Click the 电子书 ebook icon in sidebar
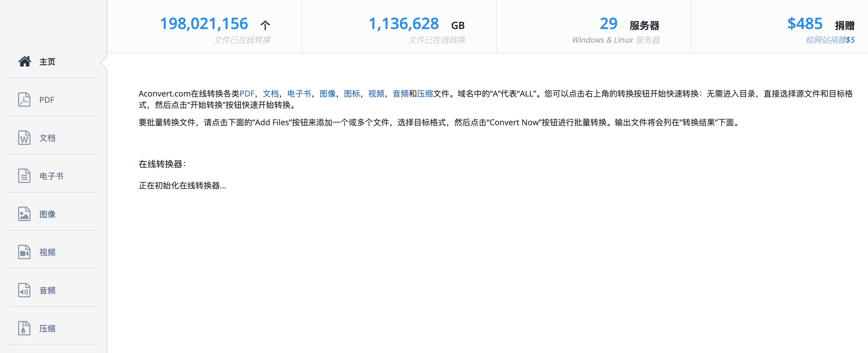This screenshot has height=353, width=868. pyautogui.click(x=24, y=176)
